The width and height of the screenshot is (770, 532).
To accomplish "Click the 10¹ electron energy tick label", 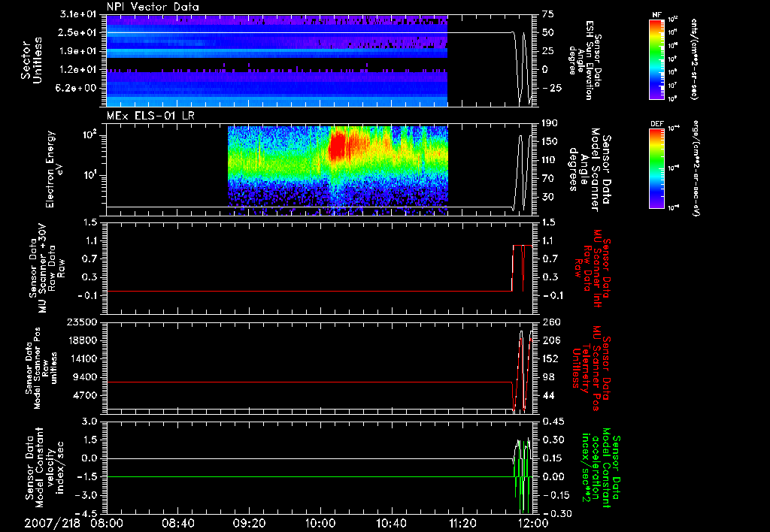I will pos(90,175).
